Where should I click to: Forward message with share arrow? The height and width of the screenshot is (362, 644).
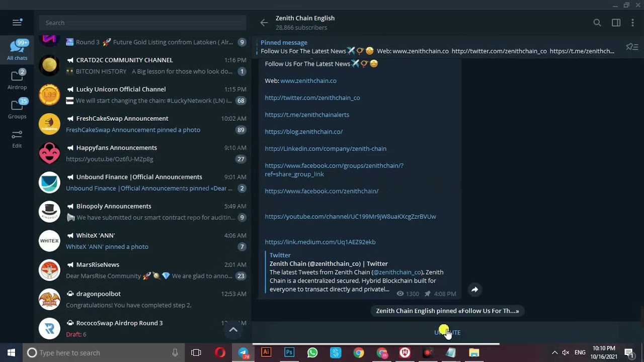(474, 290)
